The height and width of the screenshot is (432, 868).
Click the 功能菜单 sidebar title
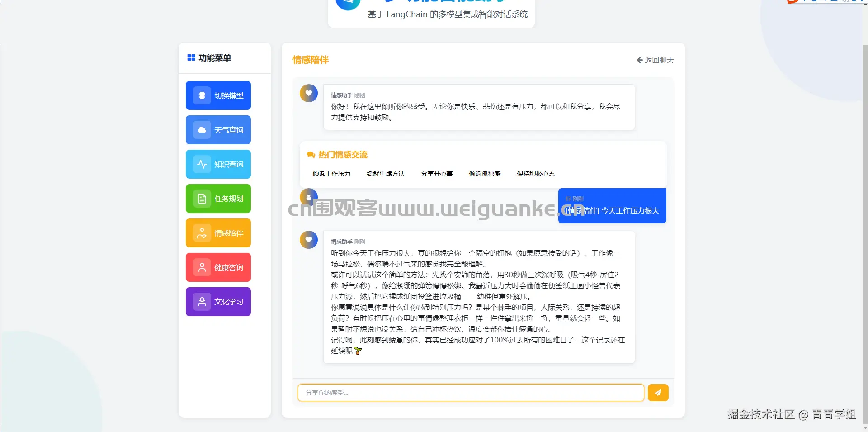[x=215, y=58]
